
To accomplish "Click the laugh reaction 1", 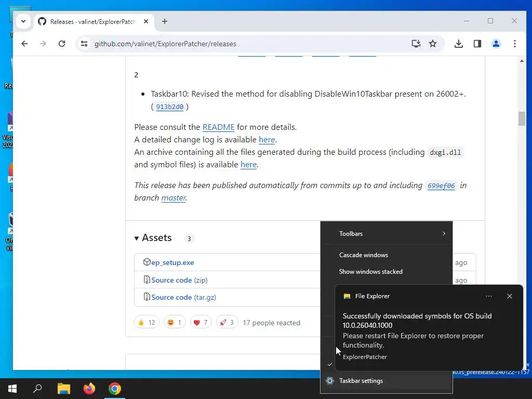I will point(175,322).
